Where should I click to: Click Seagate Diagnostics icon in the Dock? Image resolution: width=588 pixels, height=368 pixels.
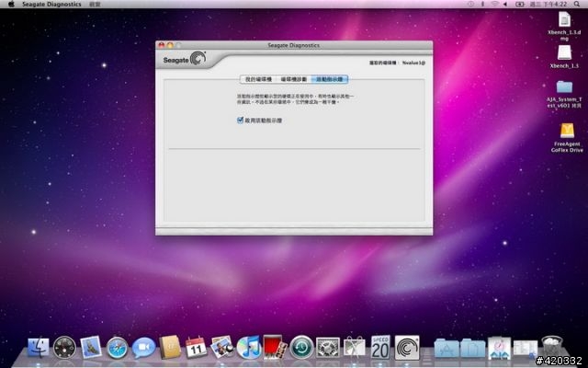click(x=407, y=348)
